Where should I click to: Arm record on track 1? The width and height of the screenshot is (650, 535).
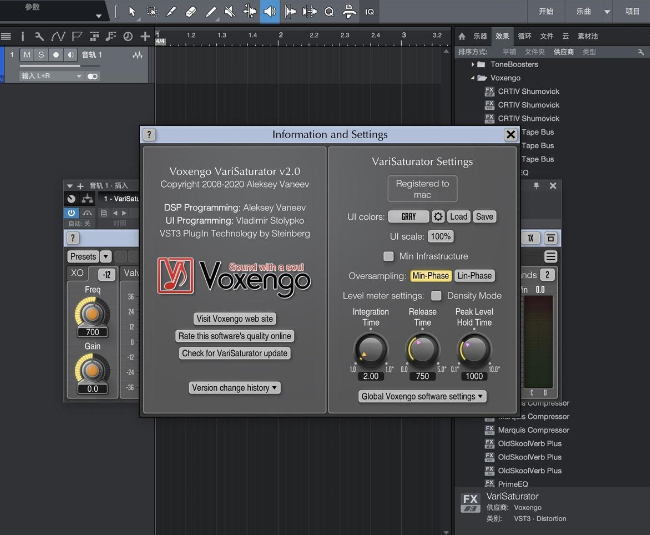point(56,55)
